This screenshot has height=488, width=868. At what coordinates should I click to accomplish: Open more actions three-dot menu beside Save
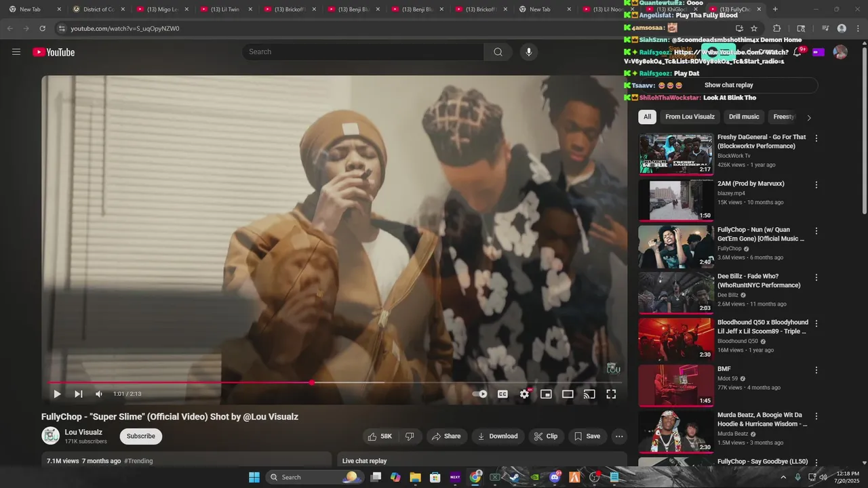619,436
